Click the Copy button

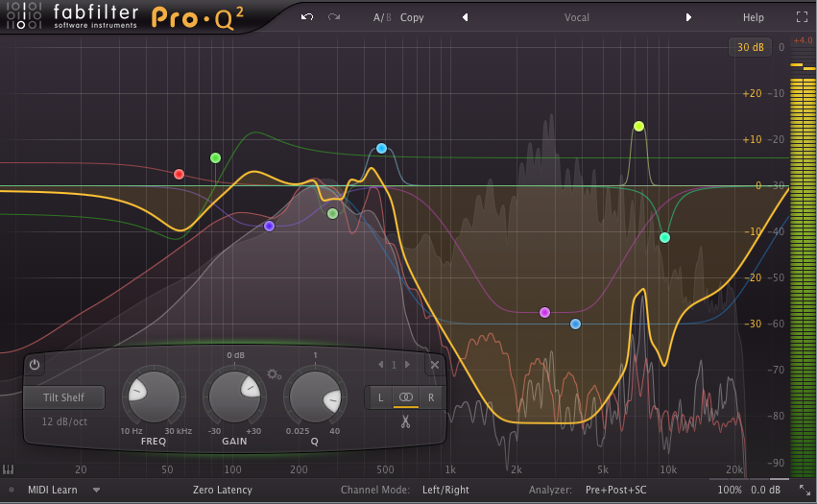pyautogui.click(x=412, y=17)
